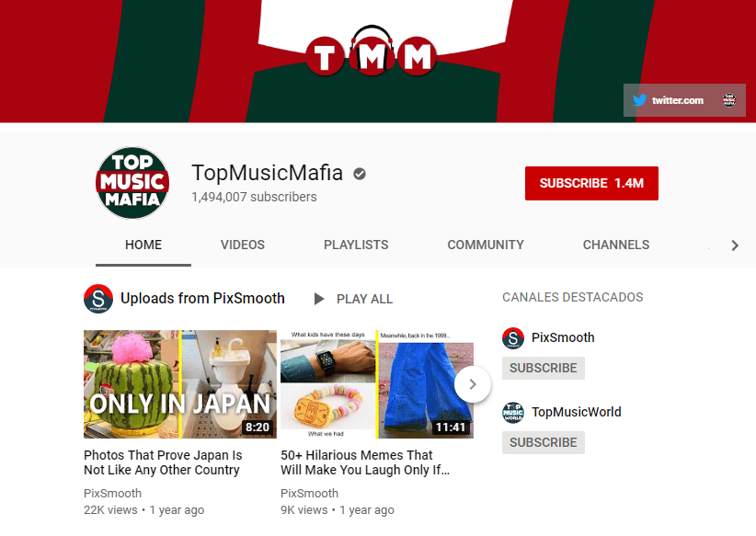Show next videos with carousel arrow
Screen dimensions: 756x536
(x=472, y=384)
